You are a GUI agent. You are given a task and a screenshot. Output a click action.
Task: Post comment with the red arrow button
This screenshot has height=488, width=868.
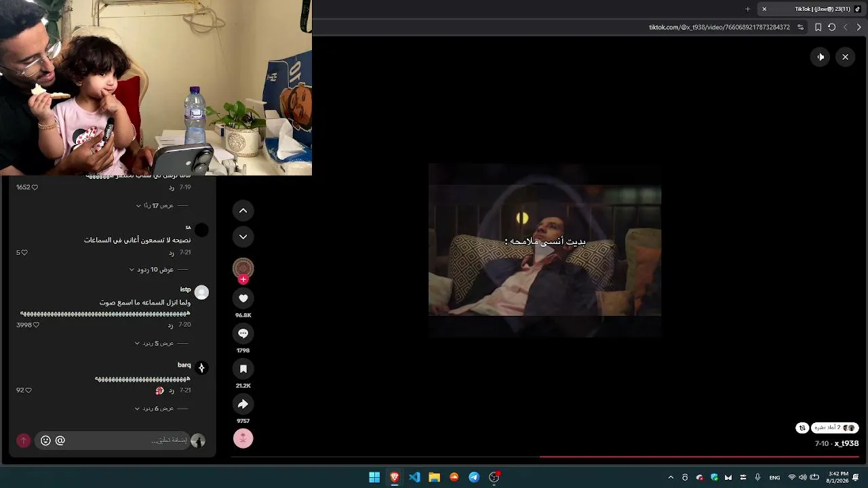click(23, 441)
